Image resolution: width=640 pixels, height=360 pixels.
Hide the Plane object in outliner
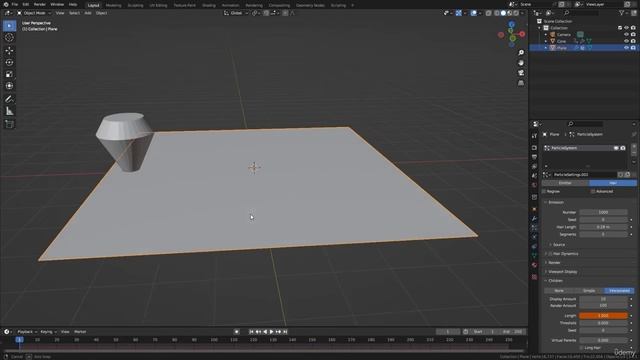[626, 48]
